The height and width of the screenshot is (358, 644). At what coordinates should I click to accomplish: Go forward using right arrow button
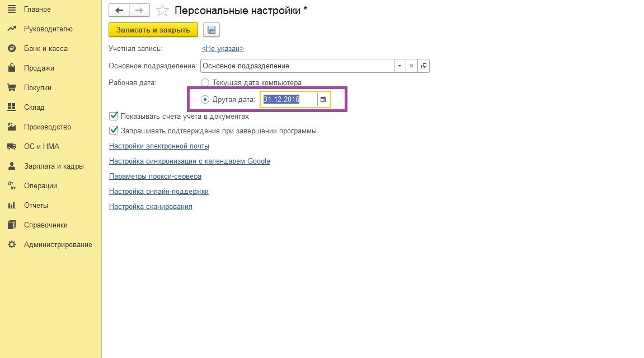tap(139, 11)
